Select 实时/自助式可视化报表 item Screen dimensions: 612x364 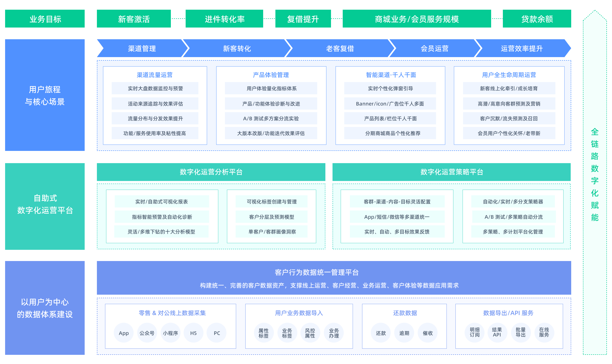(162, 201)
